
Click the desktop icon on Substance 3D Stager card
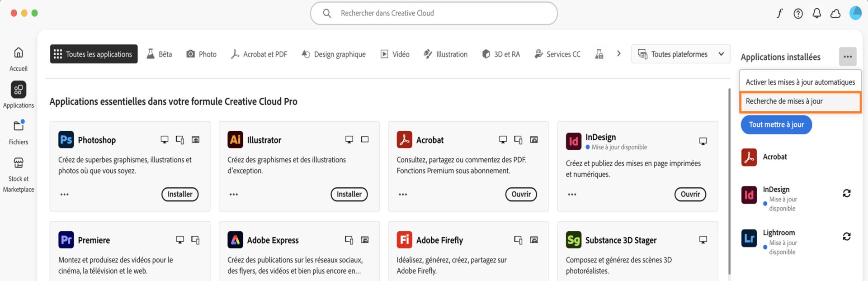tap(703, 240)
